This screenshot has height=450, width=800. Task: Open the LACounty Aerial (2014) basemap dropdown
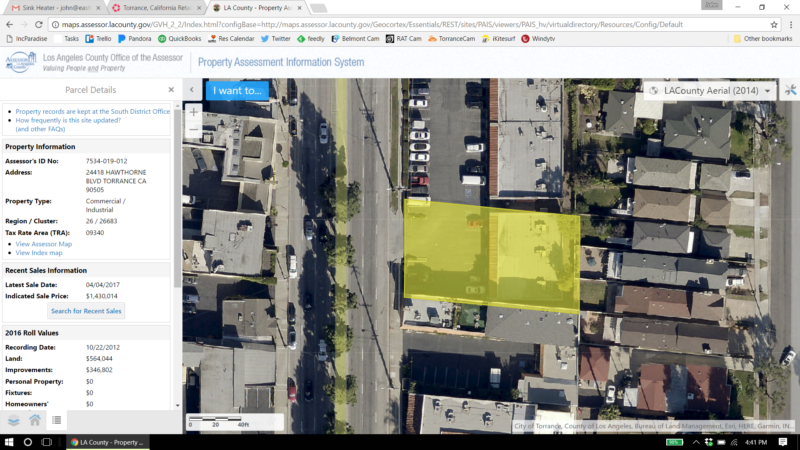coord(710,91)
